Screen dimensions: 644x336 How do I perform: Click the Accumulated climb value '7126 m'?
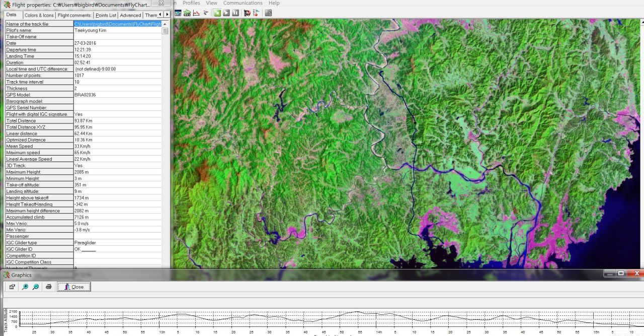click(118, 217)
